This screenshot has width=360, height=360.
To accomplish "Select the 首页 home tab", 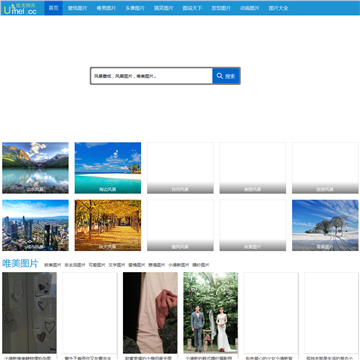I will click(53, 8).
